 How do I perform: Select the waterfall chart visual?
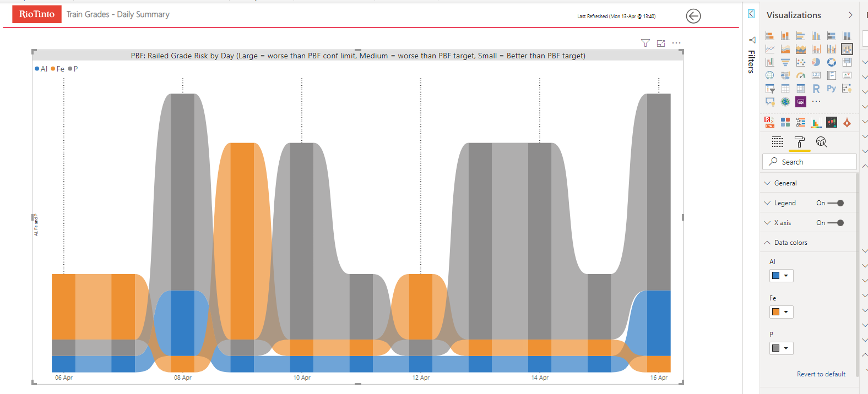pos(770,62)
